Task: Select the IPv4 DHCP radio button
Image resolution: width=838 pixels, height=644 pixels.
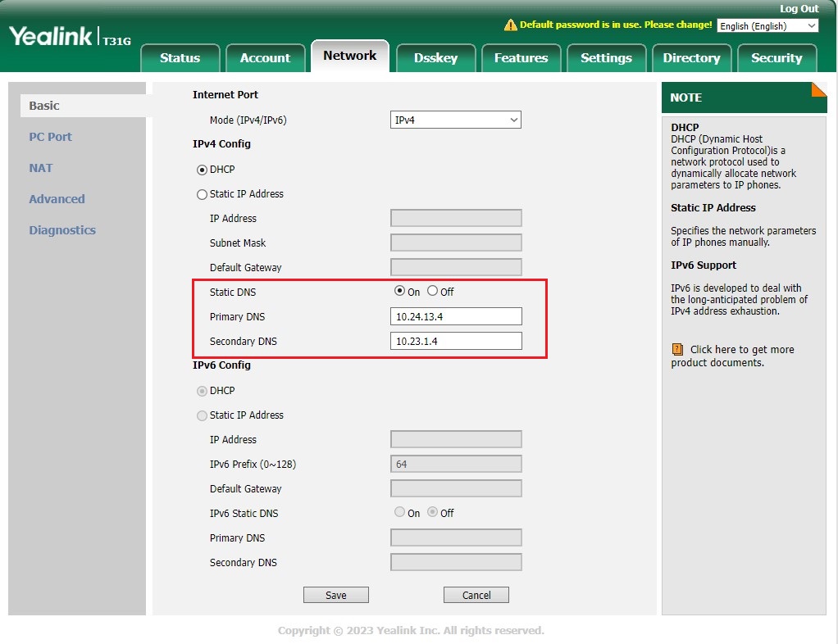Action: 203,170
